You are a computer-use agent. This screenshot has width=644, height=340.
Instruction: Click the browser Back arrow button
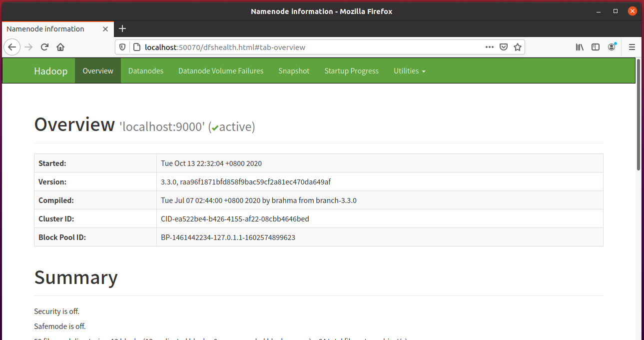[x=12, y=47]
